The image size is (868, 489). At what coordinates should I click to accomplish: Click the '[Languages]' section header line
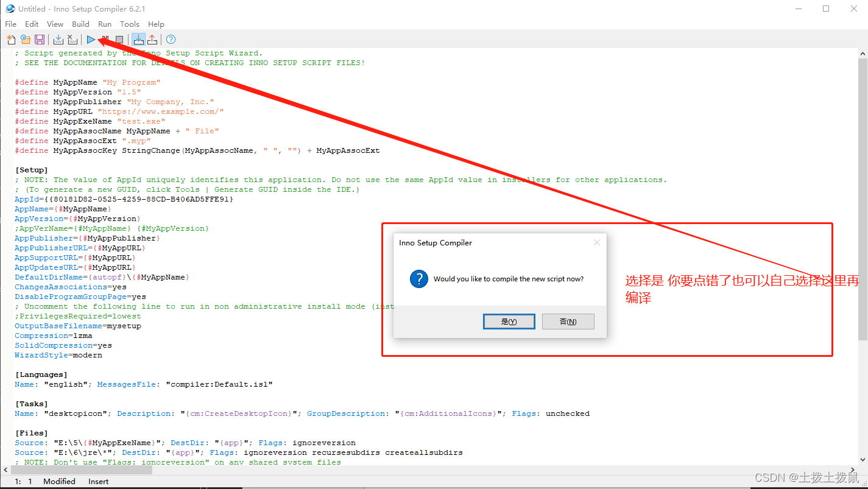pos(41,375)
